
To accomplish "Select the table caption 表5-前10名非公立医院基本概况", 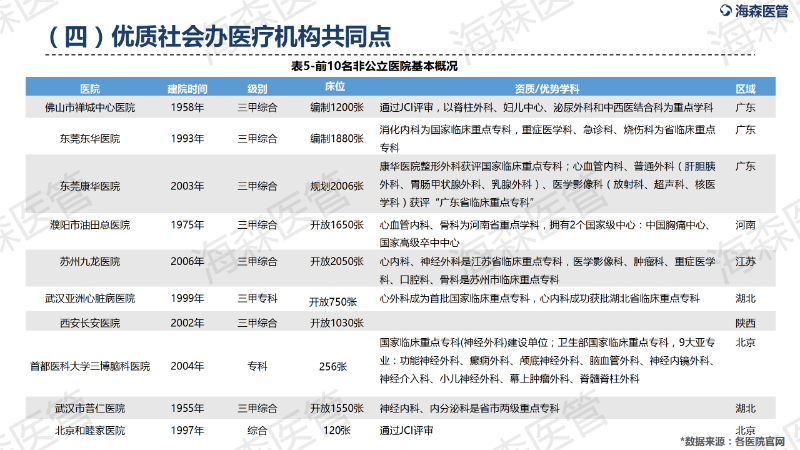I will (374, 66).
